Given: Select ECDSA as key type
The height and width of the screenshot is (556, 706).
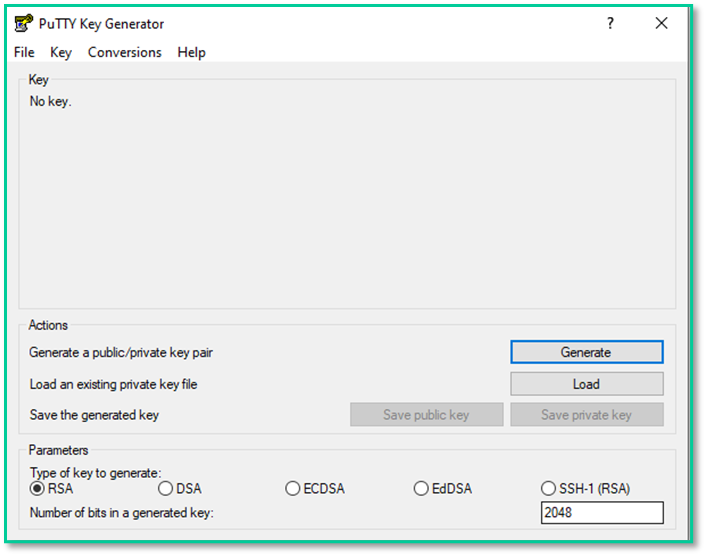Looking at the screenshot, I should (292, 489).
